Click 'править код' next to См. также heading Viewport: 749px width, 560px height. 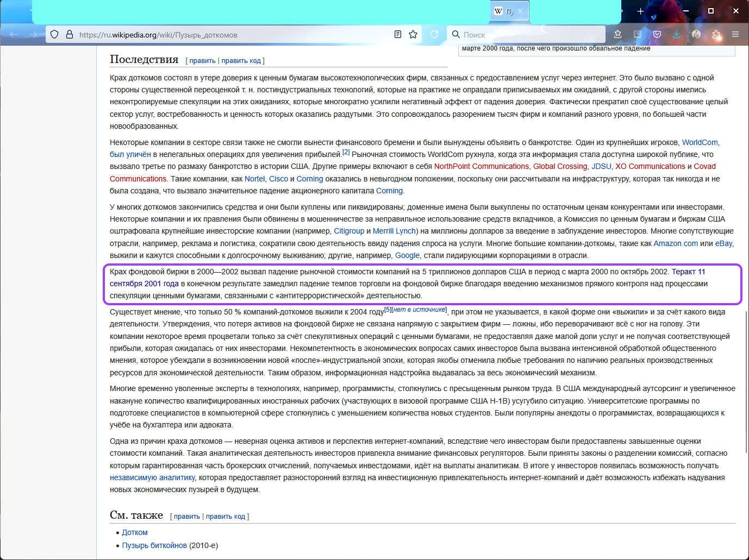pyautogui.click(x=226, y=517)
